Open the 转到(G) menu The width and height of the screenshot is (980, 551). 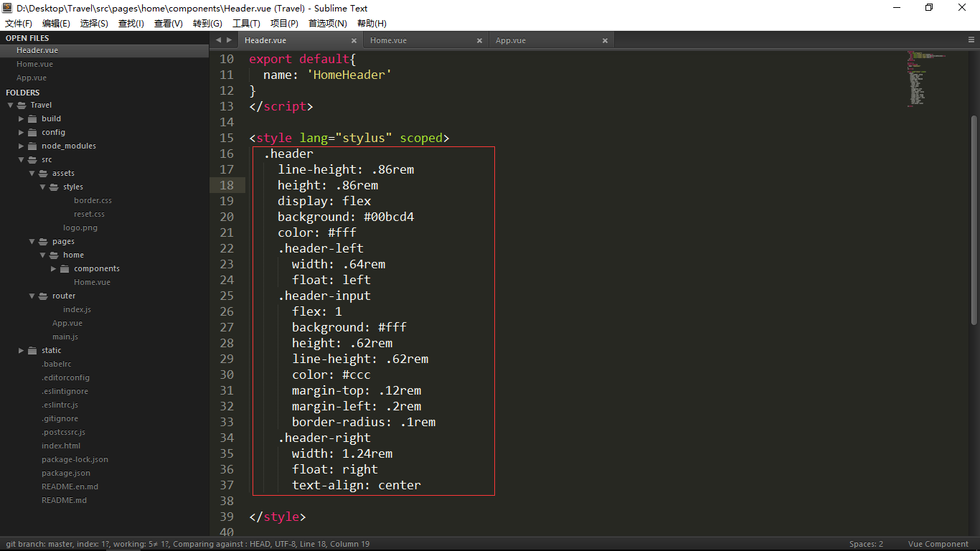click(207, 24)
